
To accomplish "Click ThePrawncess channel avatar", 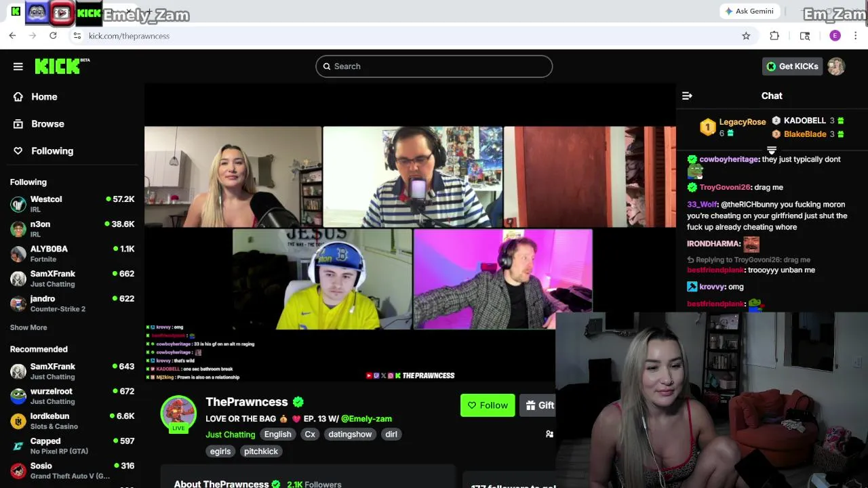I will [x=178, y=413].
